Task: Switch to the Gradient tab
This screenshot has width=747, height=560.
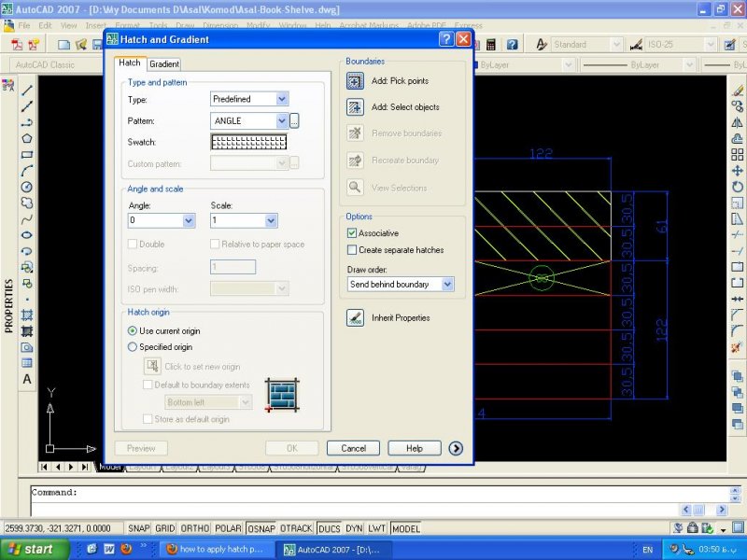Action: tap(164, 63)
